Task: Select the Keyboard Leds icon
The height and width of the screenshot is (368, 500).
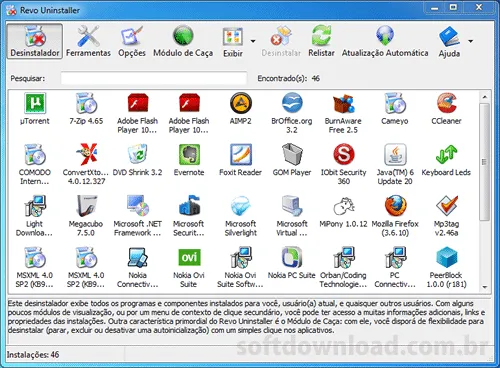Action: [x=446, y=155]
